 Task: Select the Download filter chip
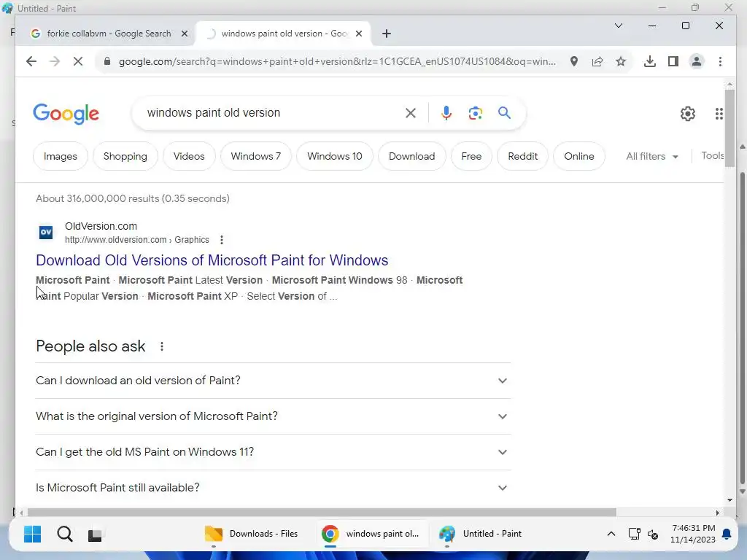[x=411, y=156]
